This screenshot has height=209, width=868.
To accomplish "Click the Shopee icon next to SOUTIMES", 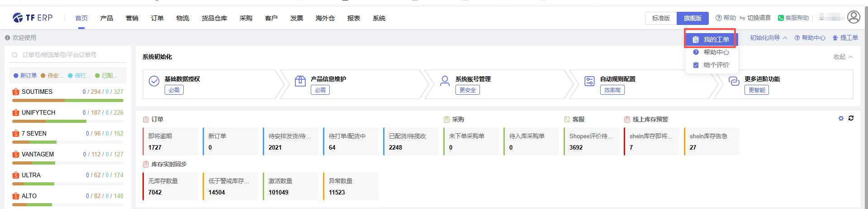I will tap(16, 92).
